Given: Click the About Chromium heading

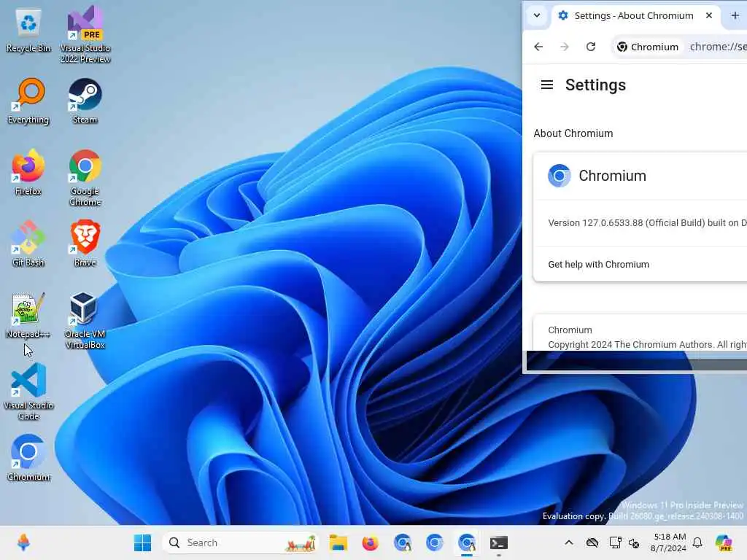Looking at the screenshot, I should 573,133.
